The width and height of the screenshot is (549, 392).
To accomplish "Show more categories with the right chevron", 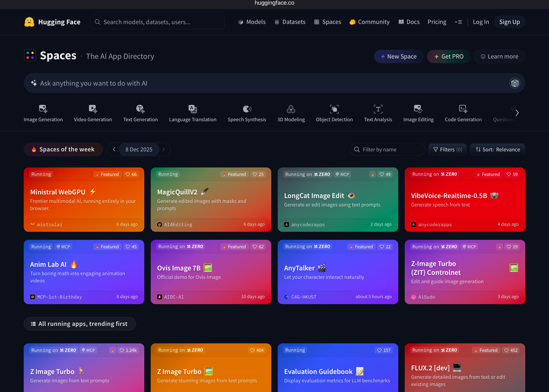I will [x=517, y=113].
